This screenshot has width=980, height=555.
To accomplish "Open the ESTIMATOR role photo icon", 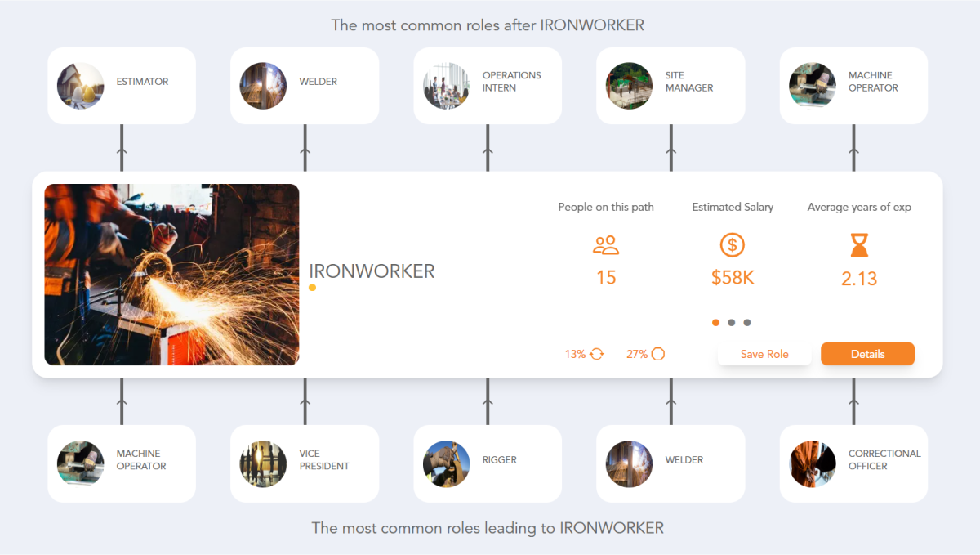I will [x=80, y=86].
